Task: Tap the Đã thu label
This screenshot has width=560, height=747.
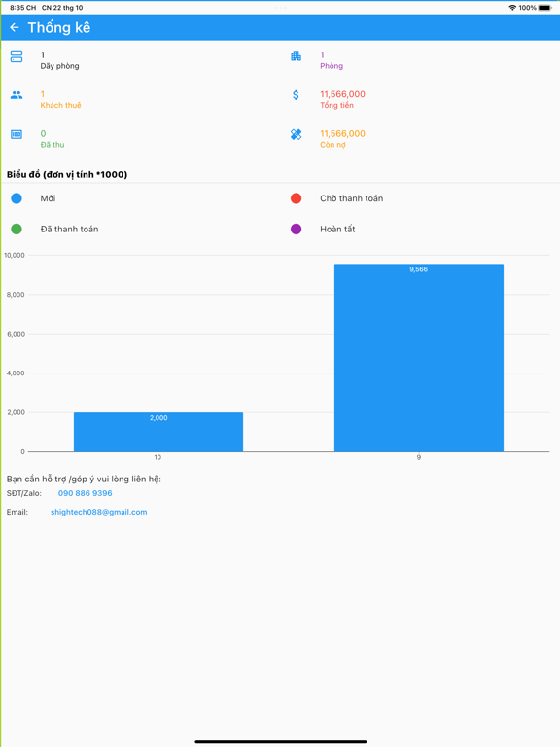Action: (52, 145)
